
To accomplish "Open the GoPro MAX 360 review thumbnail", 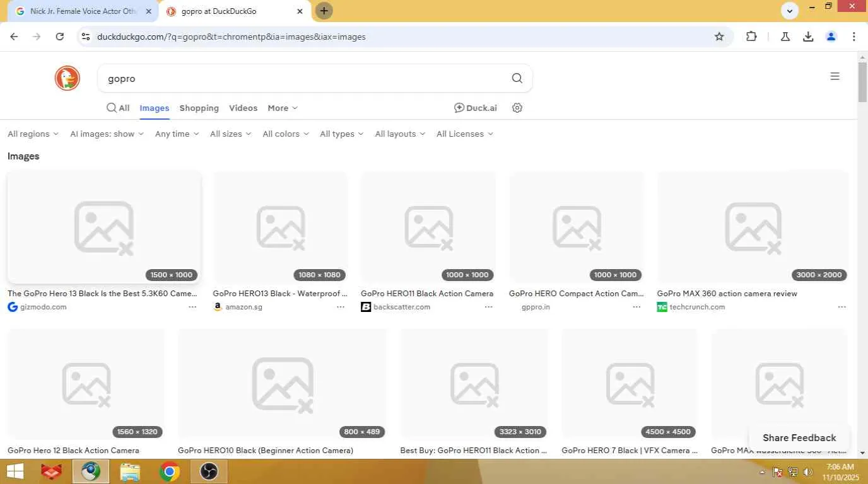I will pyautogui.click(x=753, y=227).
